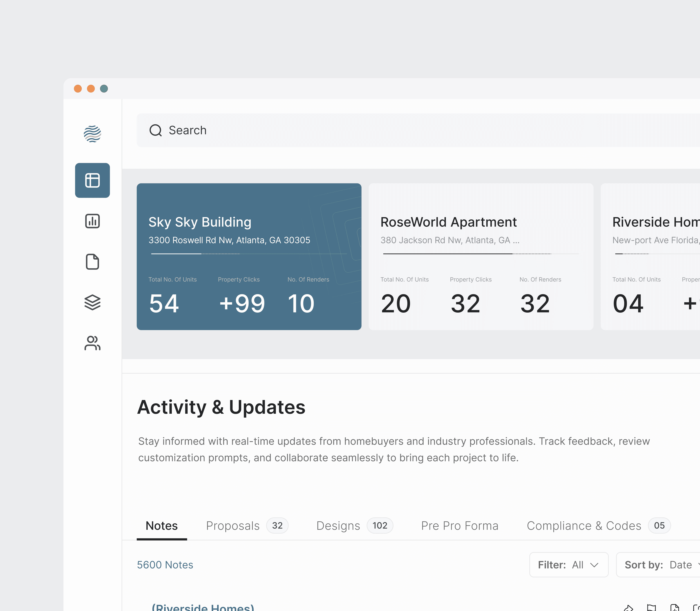Click "Total No. Of Units" label in Sky Sky card
The height and width of the screenshot is (611, 700).
[172, 280]
